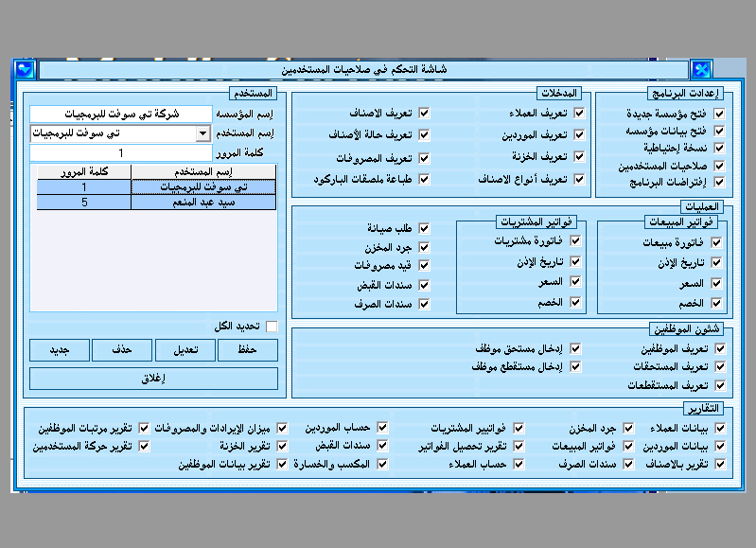
Task: Toggle تقرير الخزنة checkbox
Action: [x=283, y=446]
